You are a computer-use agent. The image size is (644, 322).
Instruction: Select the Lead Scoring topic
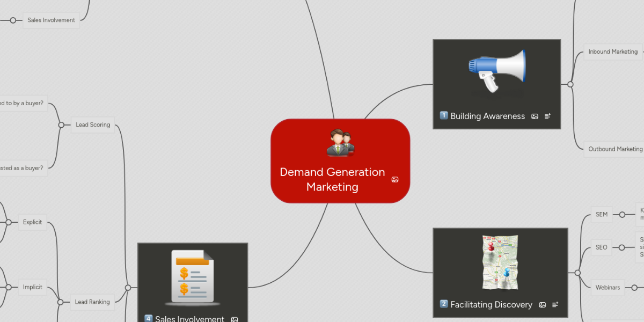[x=92, y=125]
